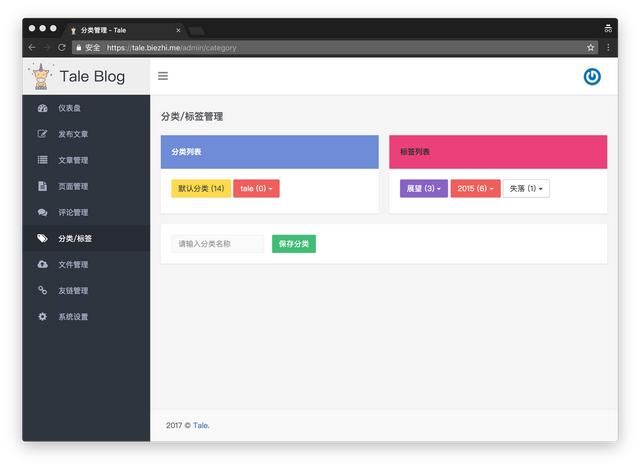Click the green 保存分类 button

click(294, 244)
